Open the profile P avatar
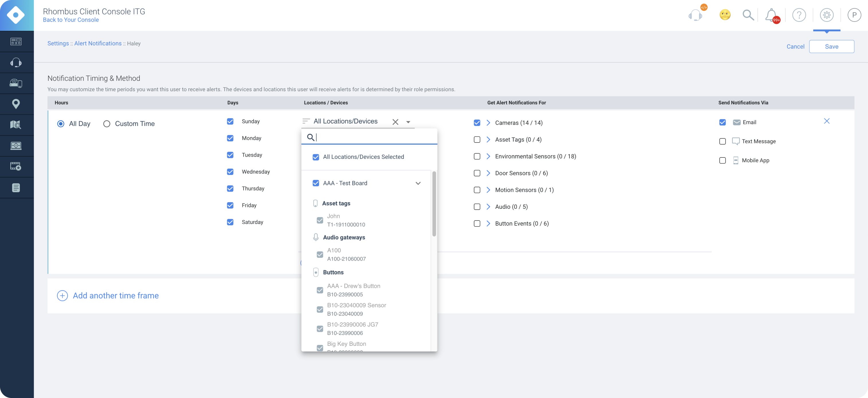 [854, 15]
